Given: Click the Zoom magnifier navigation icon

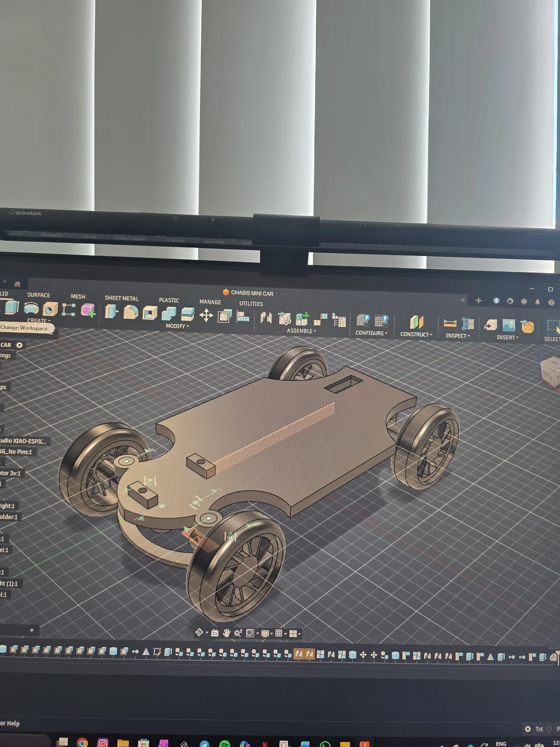Looking at the screenshot, I should 238,633.
